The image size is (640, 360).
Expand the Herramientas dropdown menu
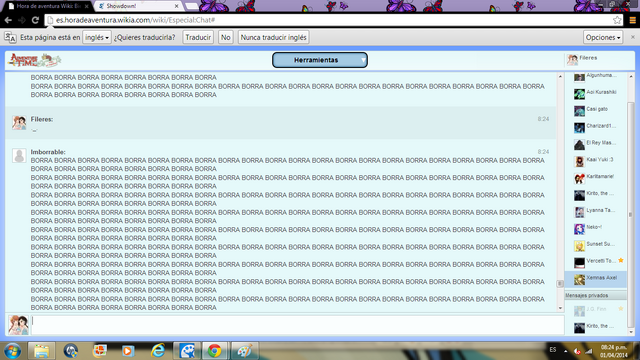(320, 60)
